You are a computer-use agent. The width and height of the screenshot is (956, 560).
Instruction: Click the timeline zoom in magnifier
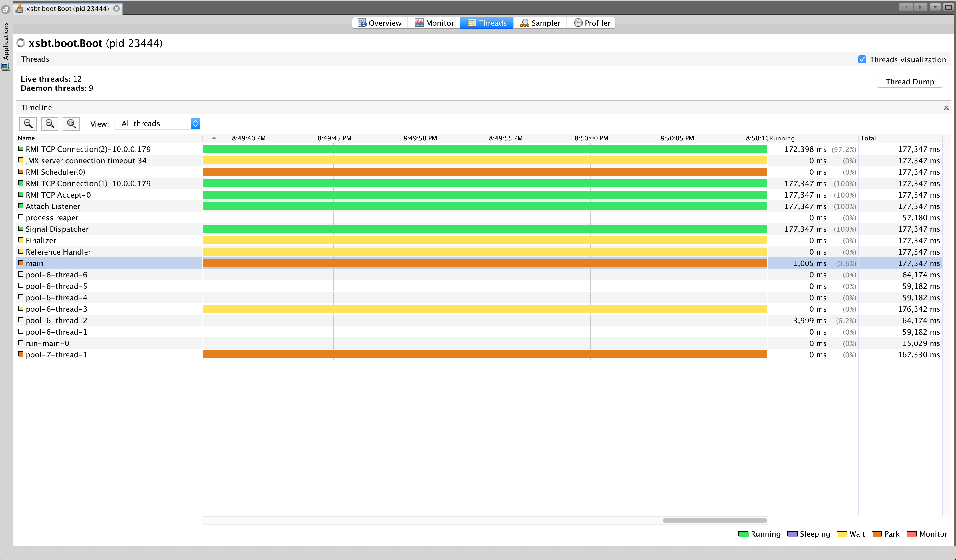coord(28,124)
